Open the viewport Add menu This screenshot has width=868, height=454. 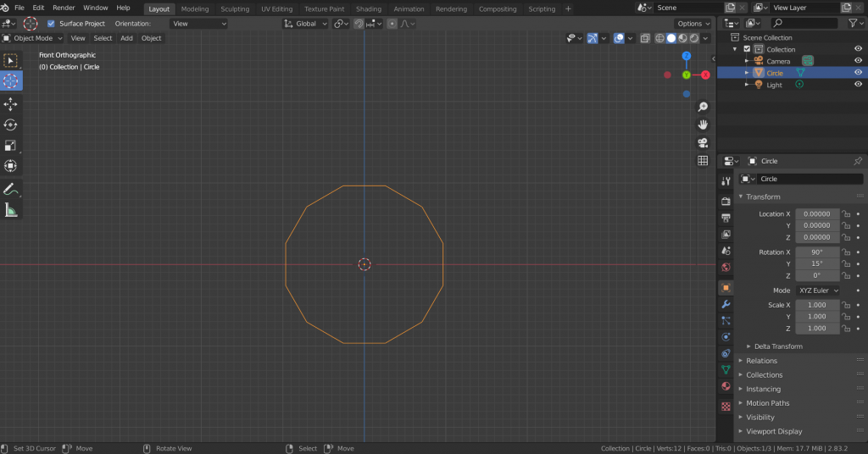click(x=127, y=38)
